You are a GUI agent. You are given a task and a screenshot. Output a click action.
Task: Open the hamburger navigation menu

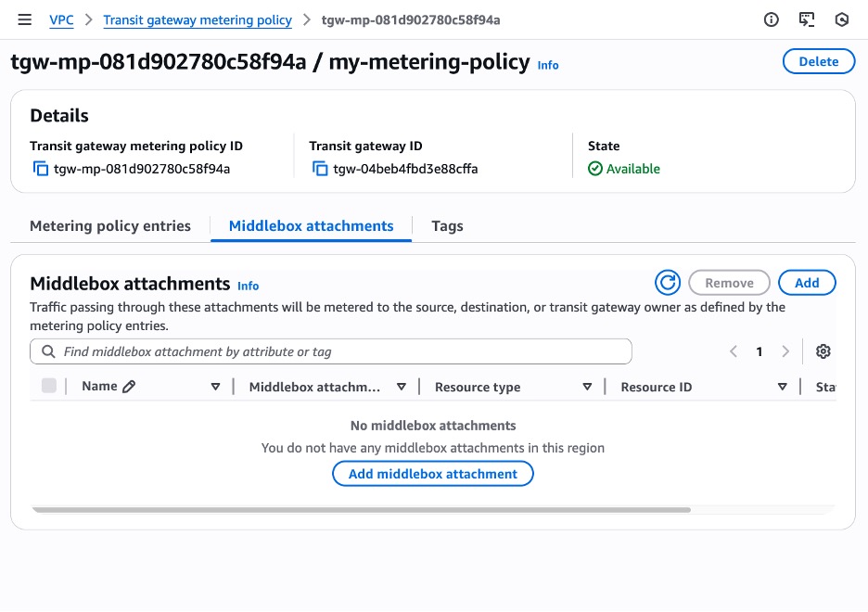(x=25, y=19)
